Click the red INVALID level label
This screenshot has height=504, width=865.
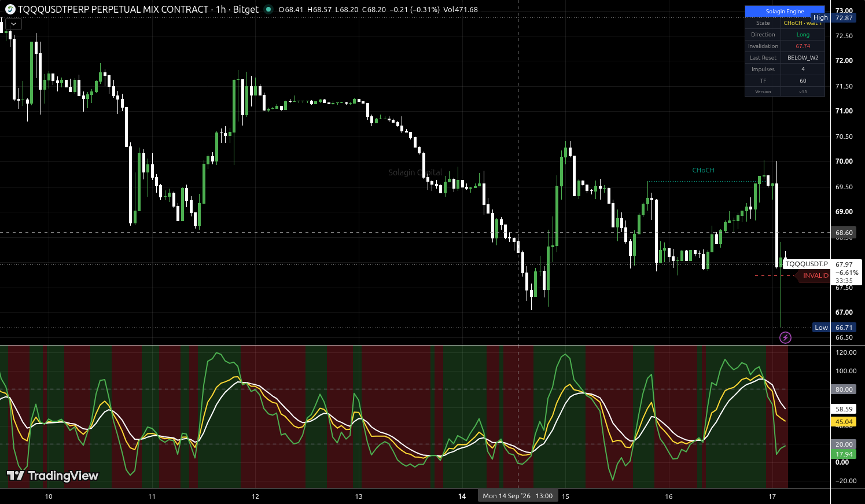[815, 275]
